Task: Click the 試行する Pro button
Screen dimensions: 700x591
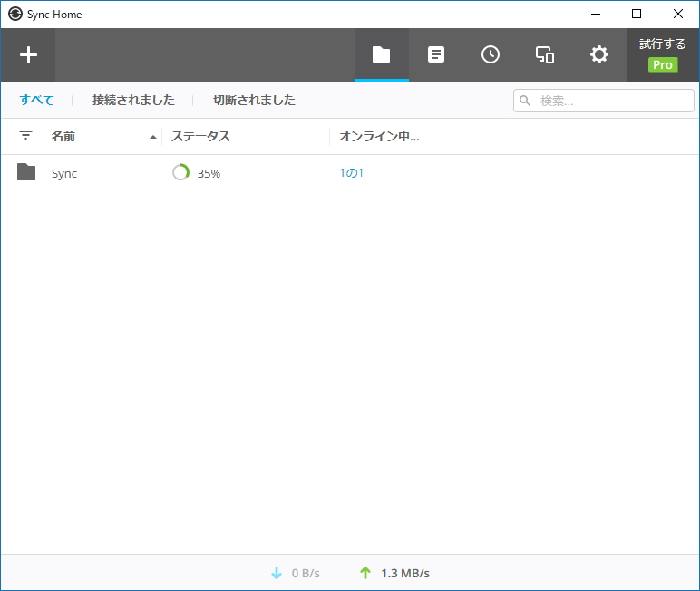Action: 663,55
